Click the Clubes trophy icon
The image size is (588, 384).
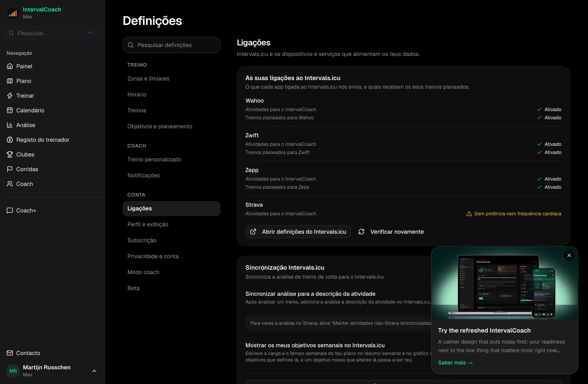(10, 154)
